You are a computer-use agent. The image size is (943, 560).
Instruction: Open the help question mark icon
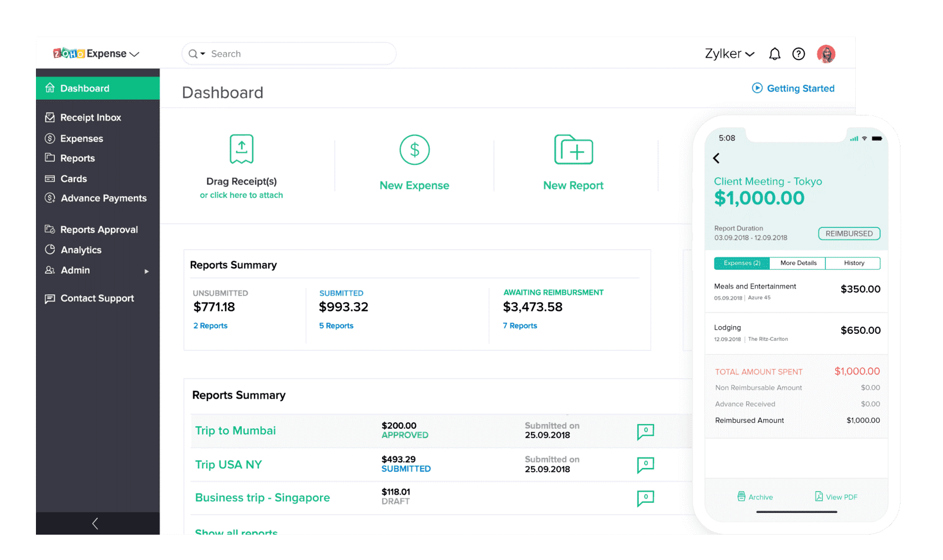coord(799,54)
